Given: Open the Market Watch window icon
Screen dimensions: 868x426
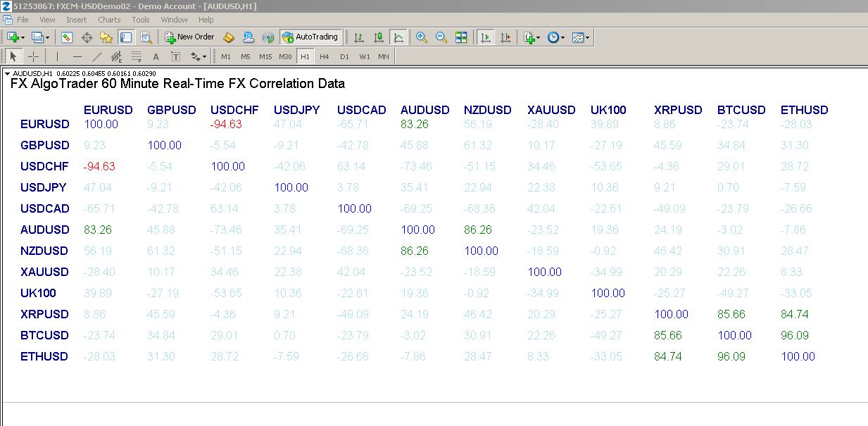Looking at the screenshot, I should tap(67, 37).
